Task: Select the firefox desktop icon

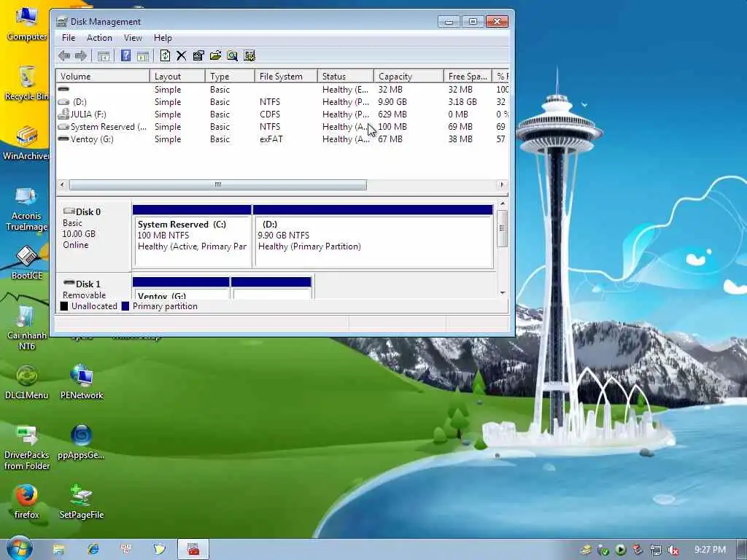Action: click(26, 502)
